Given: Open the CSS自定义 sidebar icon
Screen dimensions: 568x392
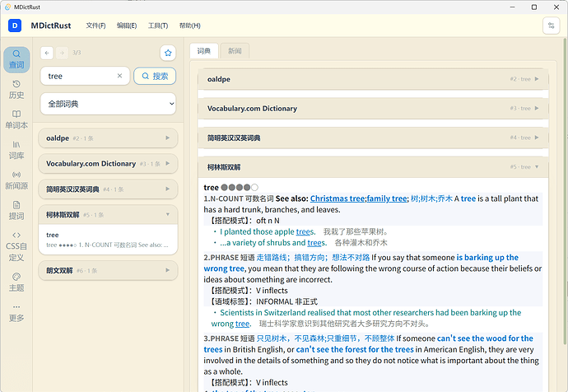Looking at the screenshot, I should coord(16,246).
